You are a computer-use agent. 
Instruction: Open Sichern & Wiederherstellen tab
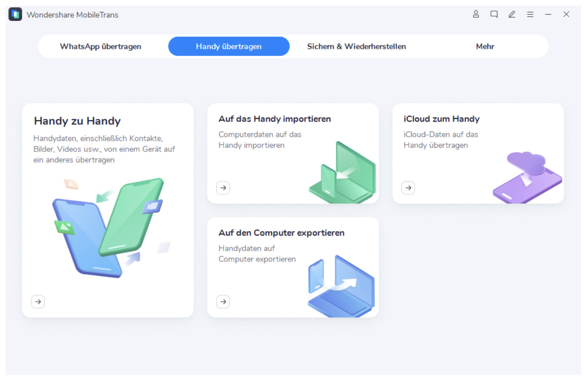[x=356, y=46]
